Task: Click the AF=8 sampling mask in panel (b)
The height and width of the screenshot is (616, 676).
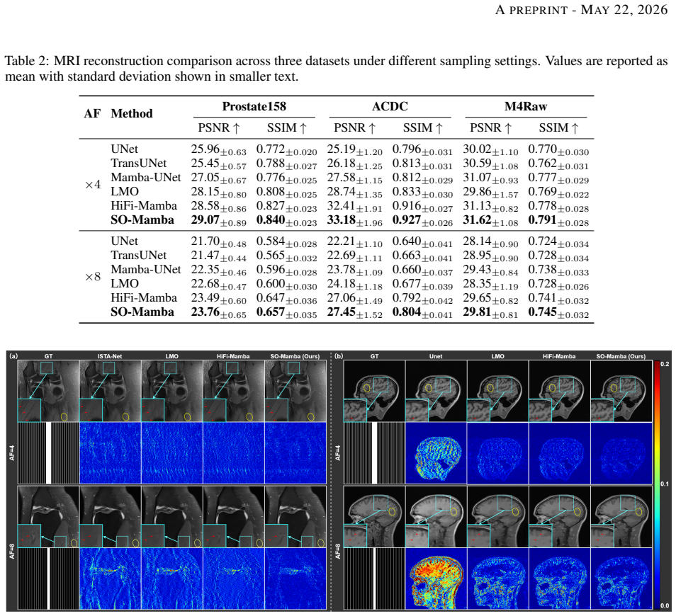Action: coord(374,578)
